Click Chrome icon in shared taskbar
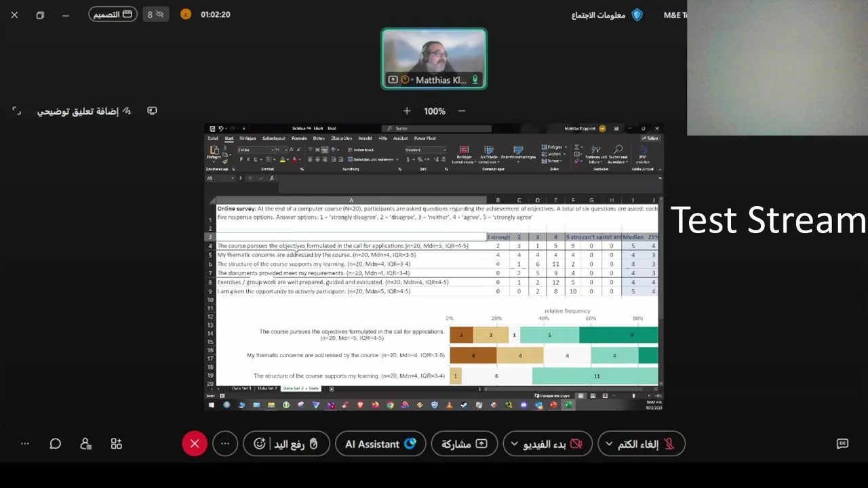 [x=390, y=405]
